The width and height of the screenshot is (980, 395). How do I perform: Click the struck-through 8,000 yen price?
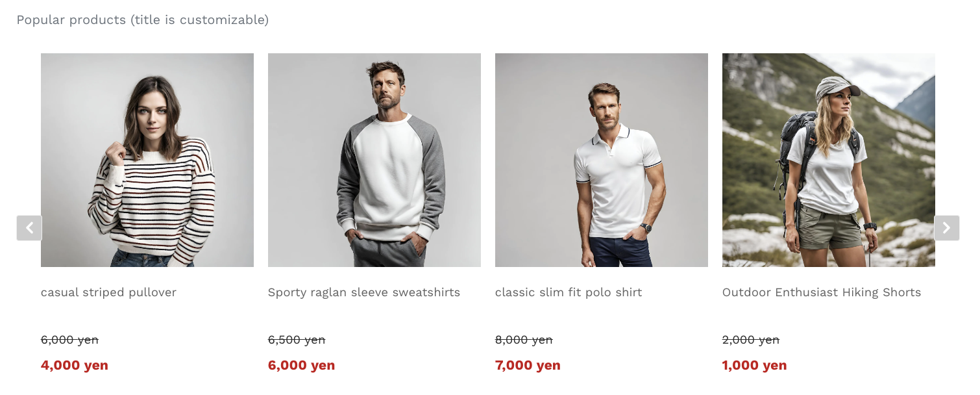click(524, 340)
